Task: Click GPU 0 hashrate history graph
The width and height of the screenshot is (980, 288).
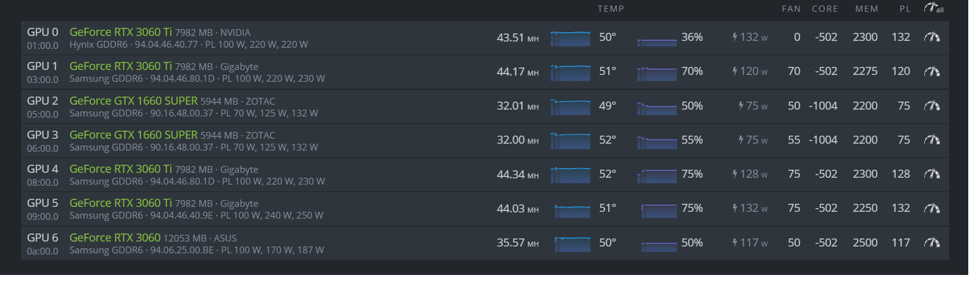Action: click(570, 38)
